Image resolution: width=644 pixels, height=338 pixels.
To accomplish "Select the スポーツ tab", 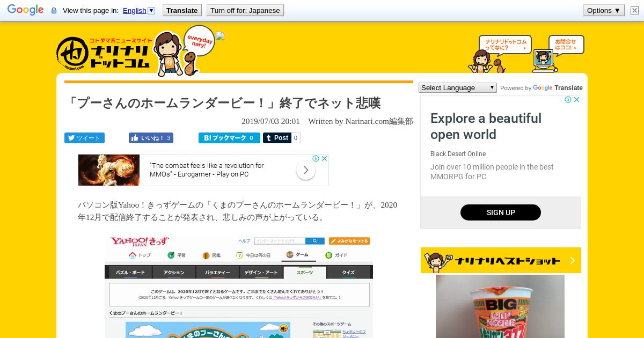I will tap(304, 272).
